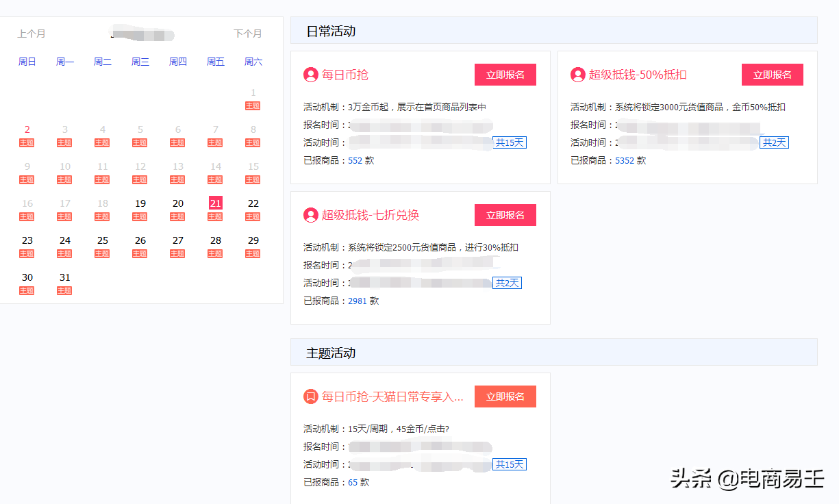Click 立即报名 for 每日币抢-天猫日常专享
The image size is (839, 504).
[505, 396]
